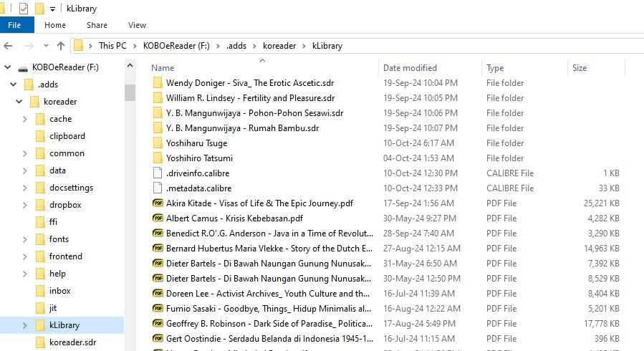Screen dimensions: 644x351
Task: Select the ffi folder in tree
Action: [53, 222]
